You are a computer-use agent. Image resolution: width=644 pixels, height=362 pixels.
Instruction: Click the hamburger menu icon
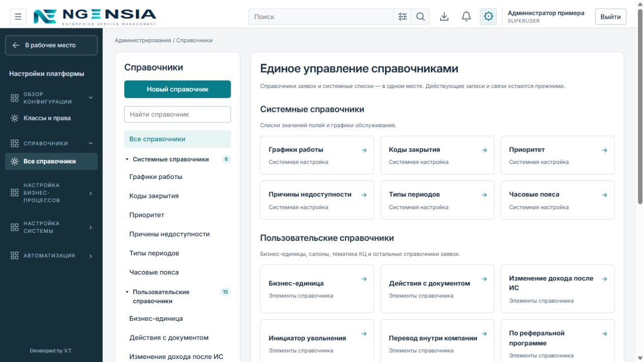tap(18, 17)
